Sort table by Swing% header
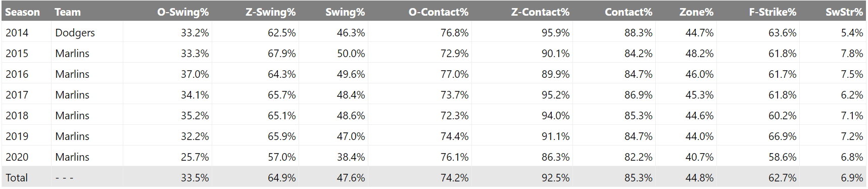 tap(345, 12)
